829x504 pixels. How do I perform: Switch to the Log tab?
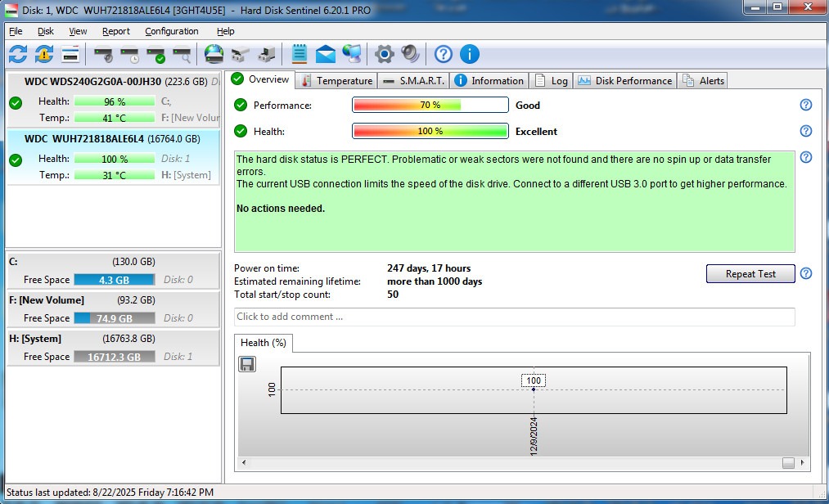click(x=552, y=80)
